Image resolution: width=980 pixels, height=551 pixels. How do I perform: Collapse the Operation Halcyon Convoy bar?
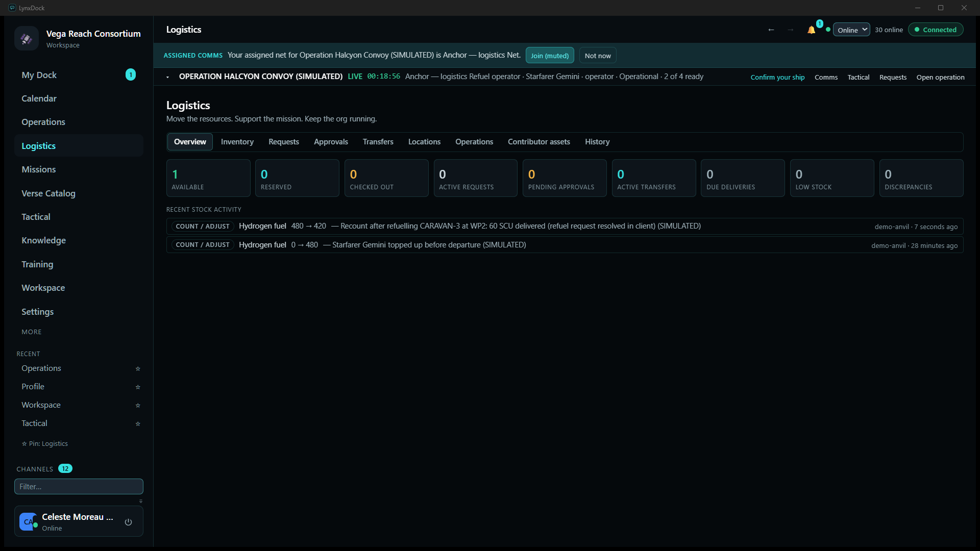[167, 77]
